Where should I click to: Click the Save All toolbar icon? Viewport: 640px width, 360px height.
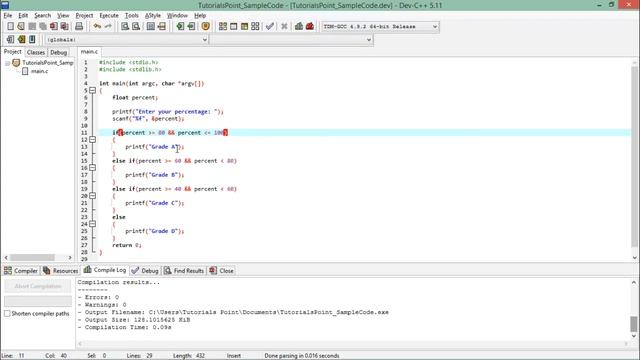pos(43,27)
